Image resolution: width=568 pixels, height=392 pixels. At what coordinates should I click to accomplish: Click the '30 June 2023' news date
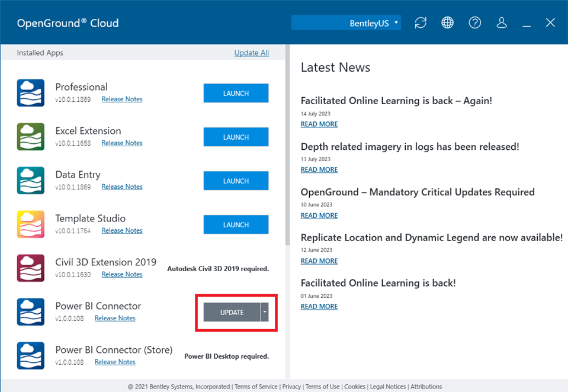pos(316,205)
